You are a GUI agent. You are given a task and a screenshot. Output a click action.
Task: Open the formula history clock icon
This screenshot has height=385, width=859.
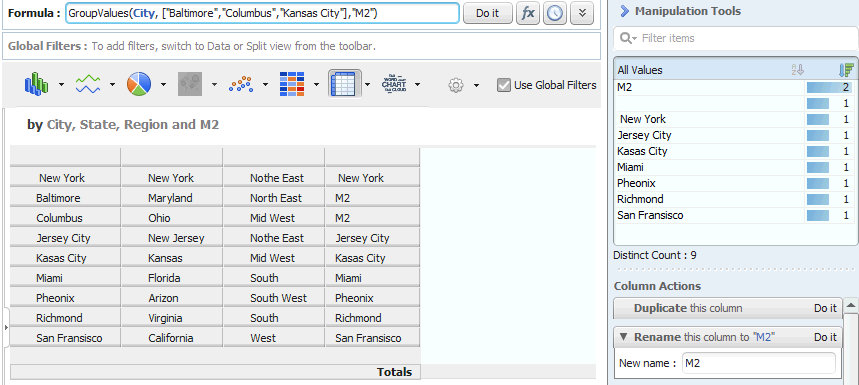[x=555, y=13]
